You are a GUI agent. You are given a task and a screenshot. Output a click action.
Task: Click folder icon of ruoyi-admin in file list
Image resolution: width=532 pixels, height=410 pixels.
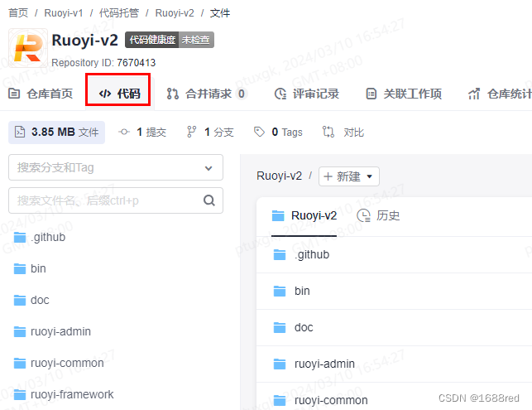tap(280, 364)
